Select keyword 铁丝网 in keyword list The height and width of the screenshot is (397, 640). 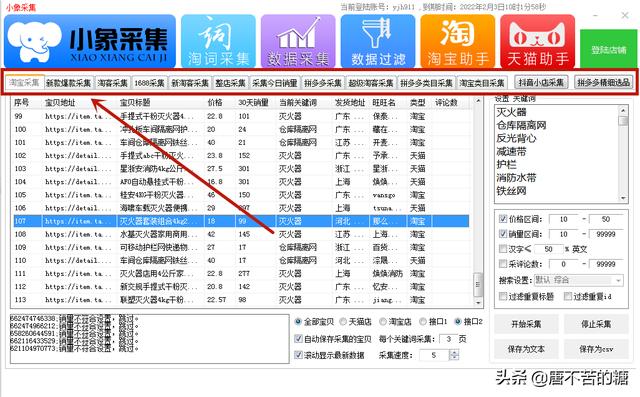[511, 191]
